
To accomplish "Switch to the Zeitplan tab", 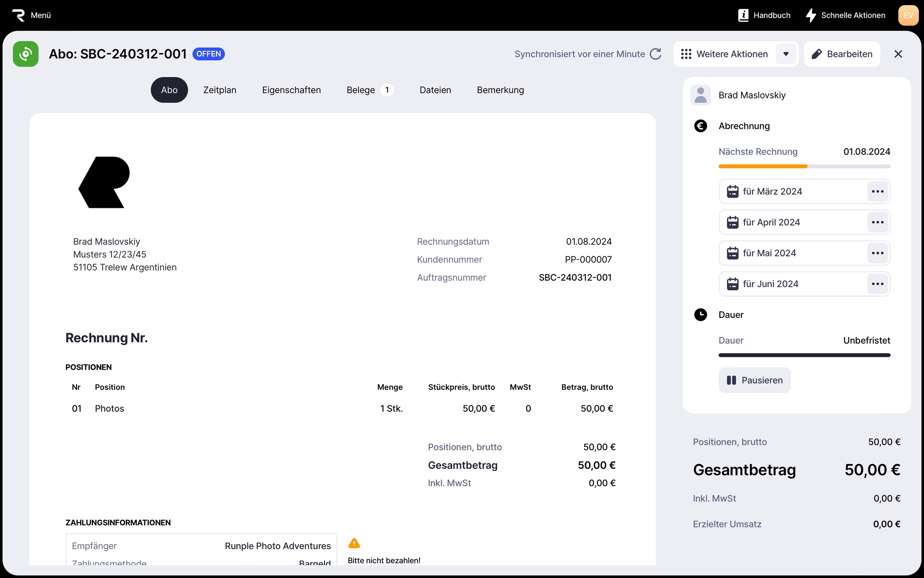I will 219,90.
